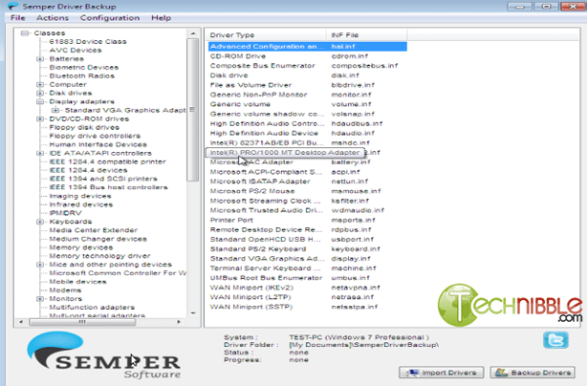Select the Printer Port driver row

click(308, 220)
